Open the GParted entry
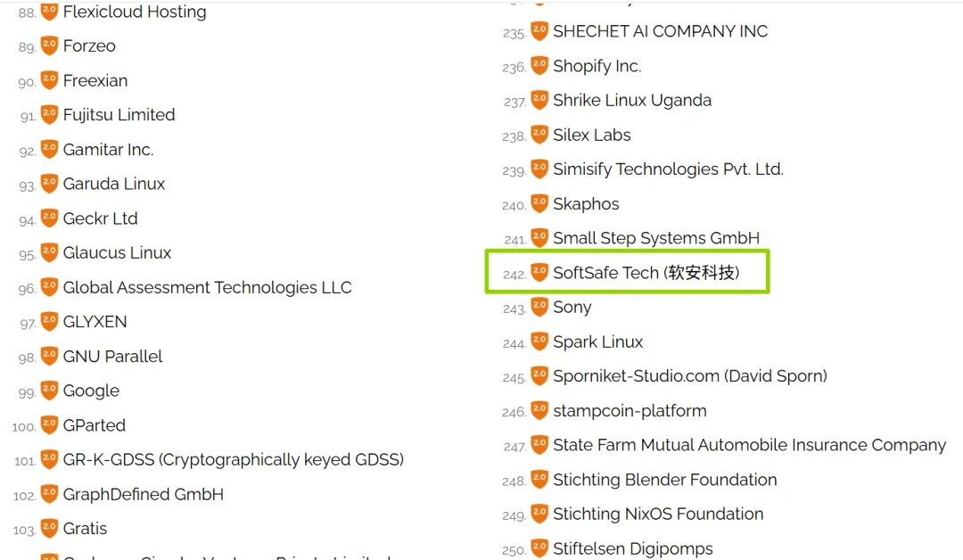Screen dimensions: 963x560 click(x=94, y=425)
